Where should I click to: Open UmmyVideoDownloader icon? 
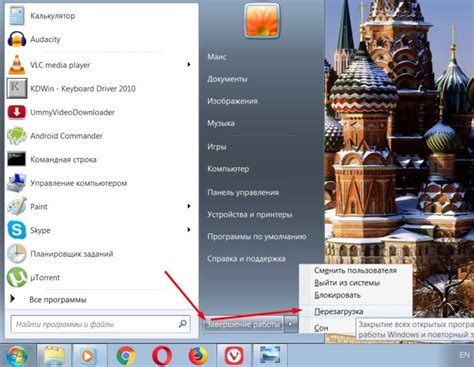[17, 112]
